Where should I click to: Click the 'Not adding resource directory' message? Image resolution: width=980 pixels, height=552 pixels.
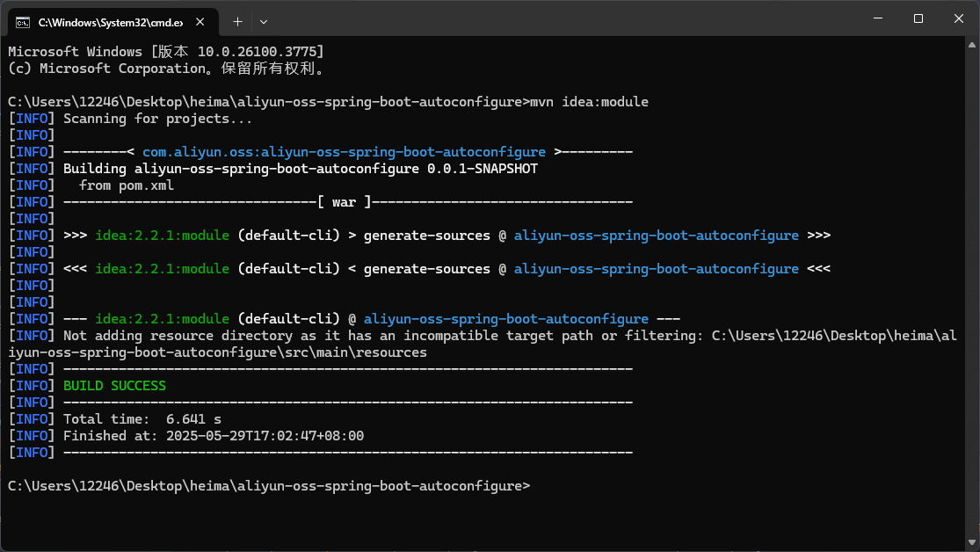382,336
